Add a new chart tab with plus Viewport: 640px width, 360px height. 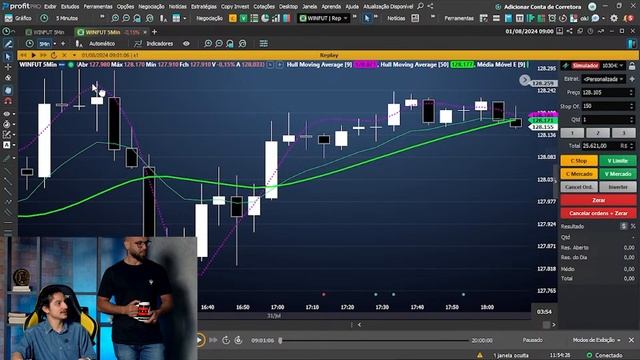[154, 32]
